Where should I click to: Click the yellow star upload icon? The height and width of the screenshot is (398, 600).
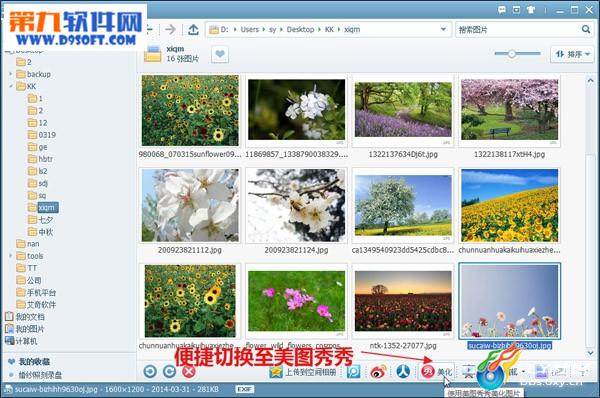pyautogui.click(x=276, y=372)
